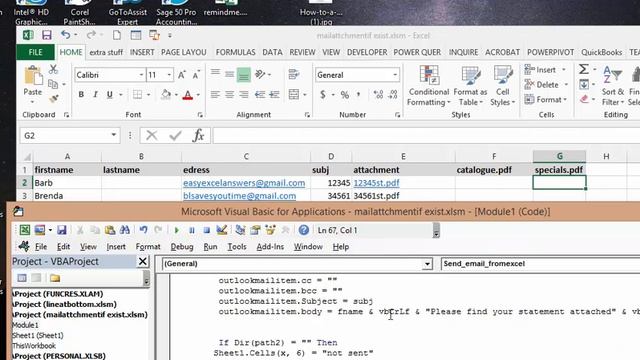The width and height of the screenshot is (640, 360).
Task: Switch to Excel via VBA toolbar Excel icon
Action: [x=24, y=230]
